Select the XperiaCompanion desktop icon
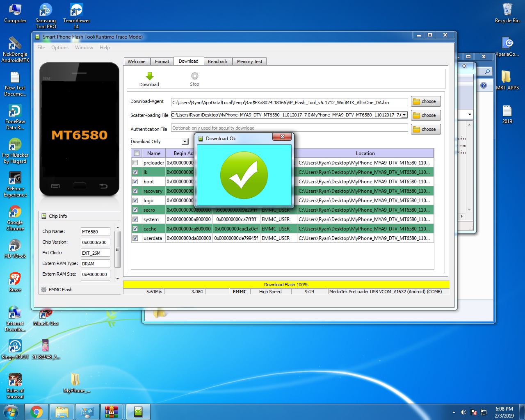The image size is (525, 420). pos(507,47)
